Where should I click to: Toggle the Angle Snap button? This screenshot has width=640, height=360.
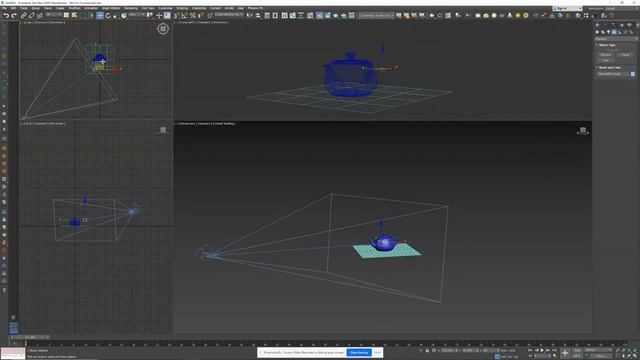coord(184,16)
